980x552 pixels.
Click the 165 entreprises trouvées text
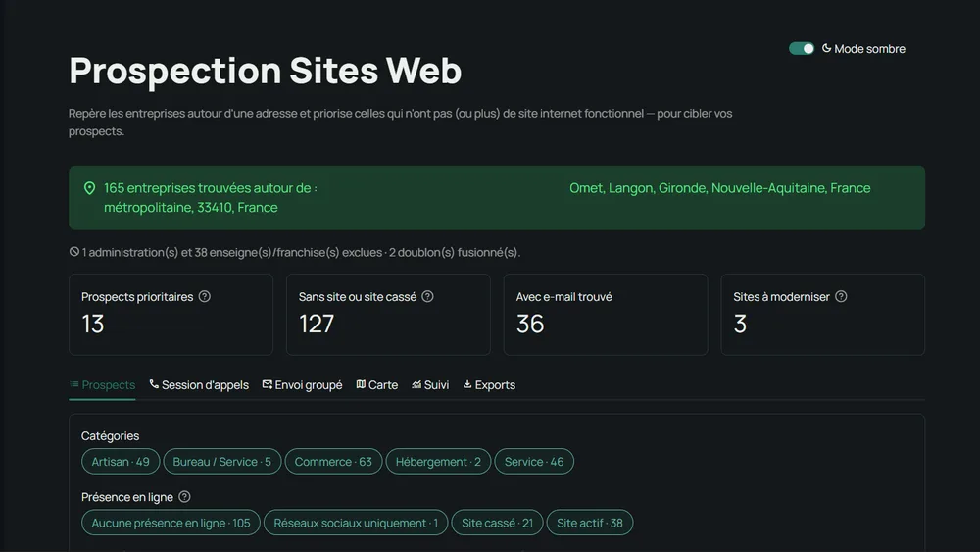tap(211, 188)
